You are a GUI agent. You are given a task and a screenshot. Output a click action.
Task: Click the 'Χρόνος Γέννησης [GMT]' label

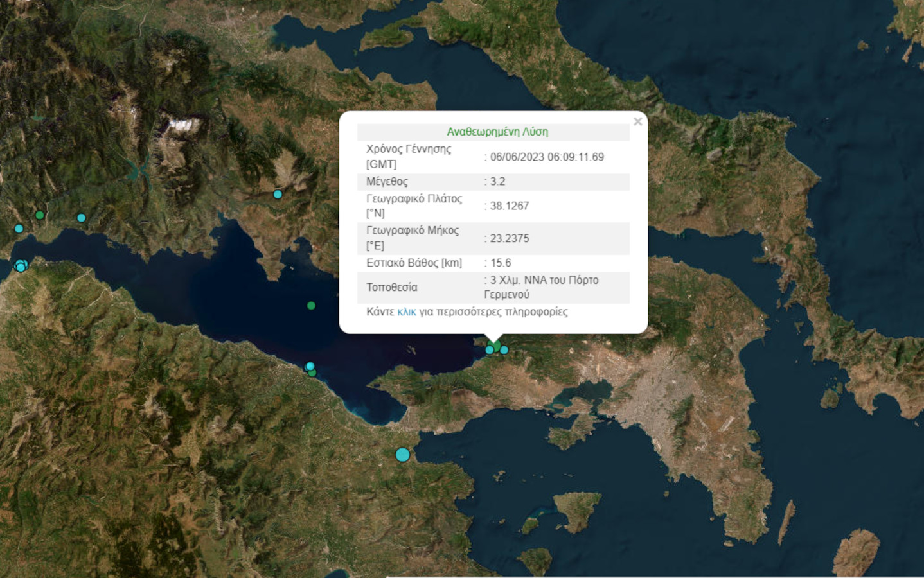[x=409, y=157]
